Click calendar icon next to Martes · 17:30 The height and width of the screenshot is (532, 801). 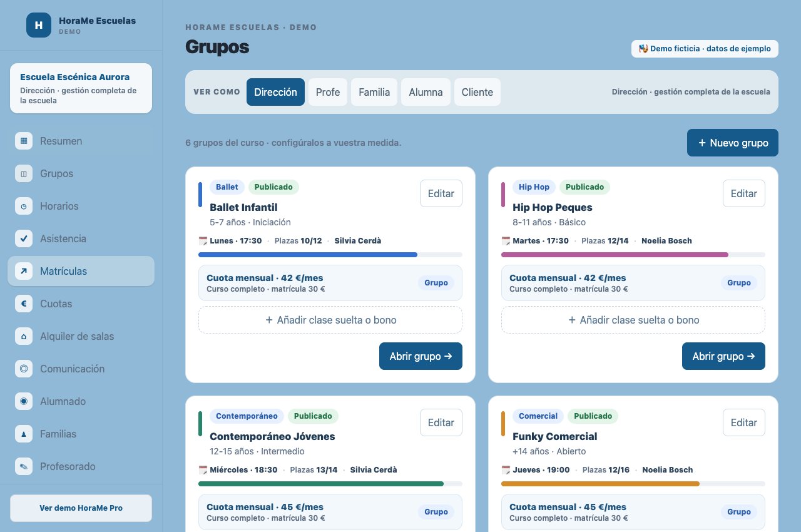pyautogui.click(x=506, y=241)
